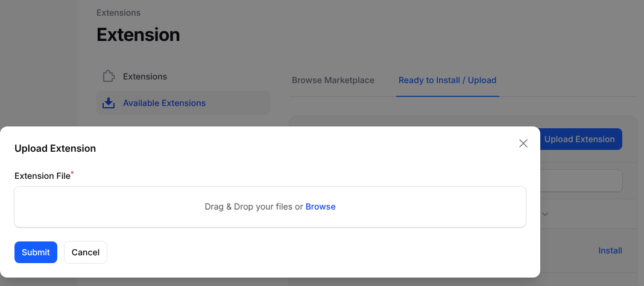
Task: Click the Available Extensions download icon
Action: (109, 103)
